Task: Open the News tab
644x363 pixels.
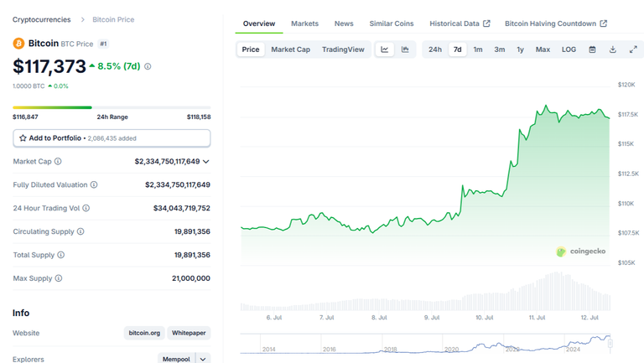Action: coord(344,23)
